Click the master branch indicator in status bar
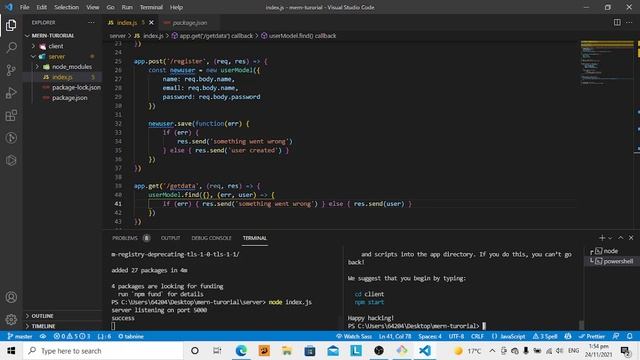 click(x=20, y=336)
